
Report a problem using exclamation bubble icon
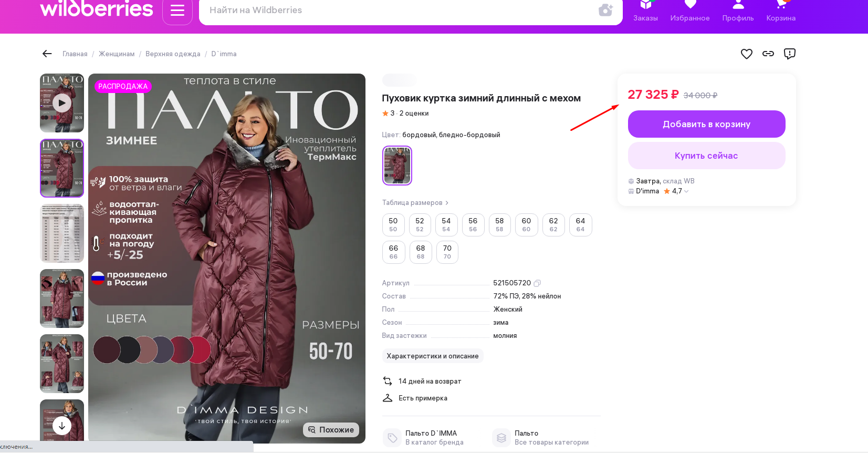coord(789,54)
